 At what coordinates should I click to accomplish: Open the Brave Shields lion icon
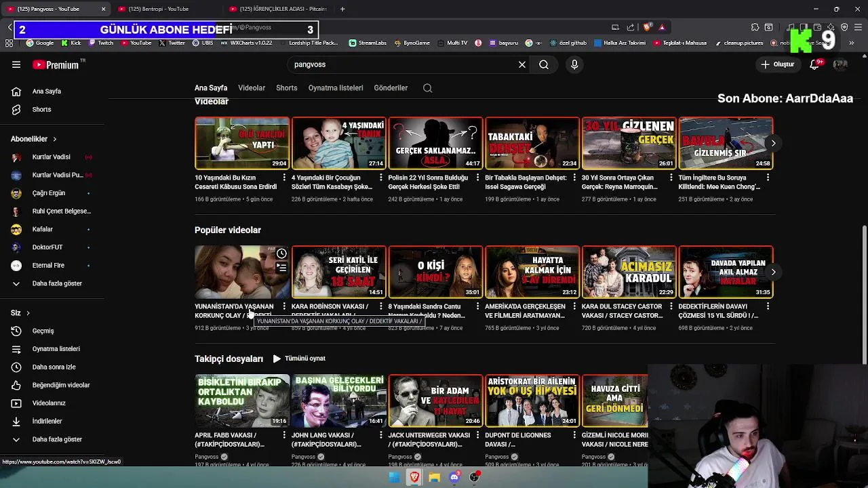(648, 27)
